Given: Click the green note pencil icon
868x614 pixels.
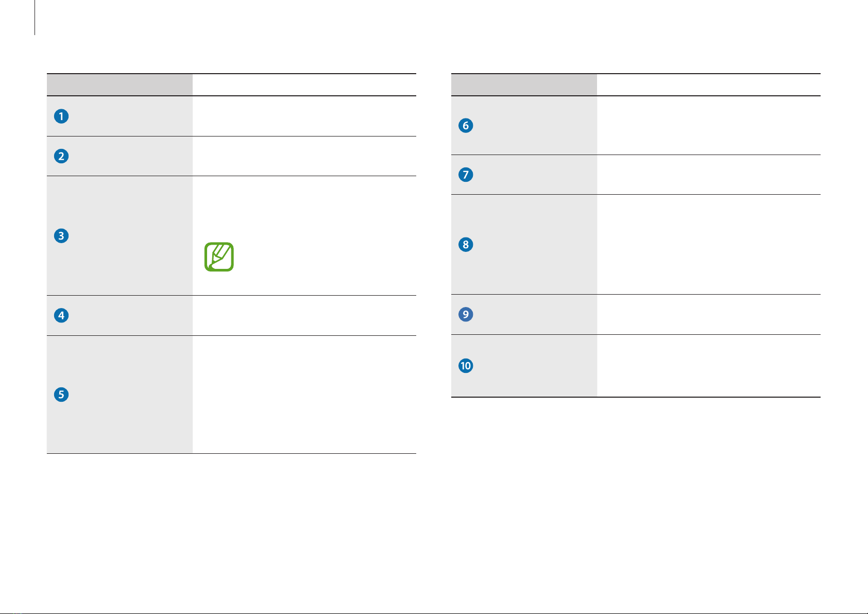Looking at the screenshot, I should click(219, 257).
